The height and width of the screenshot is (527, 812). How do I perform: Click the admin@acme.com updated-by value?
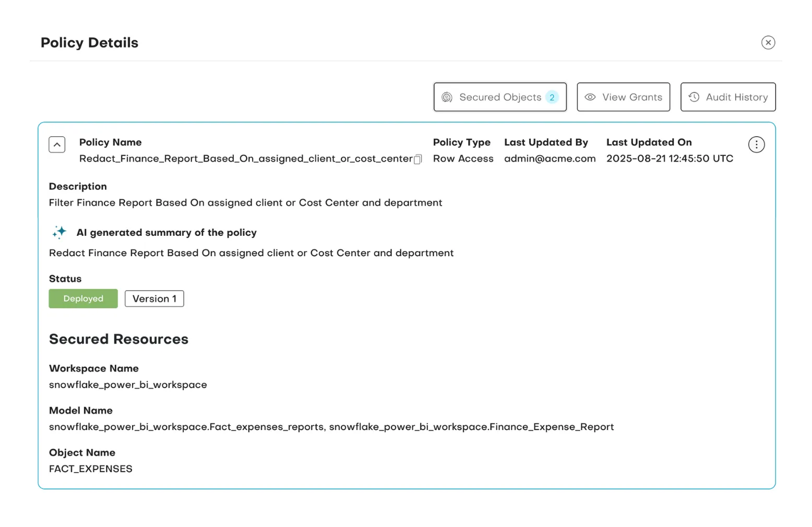[550, 159]
